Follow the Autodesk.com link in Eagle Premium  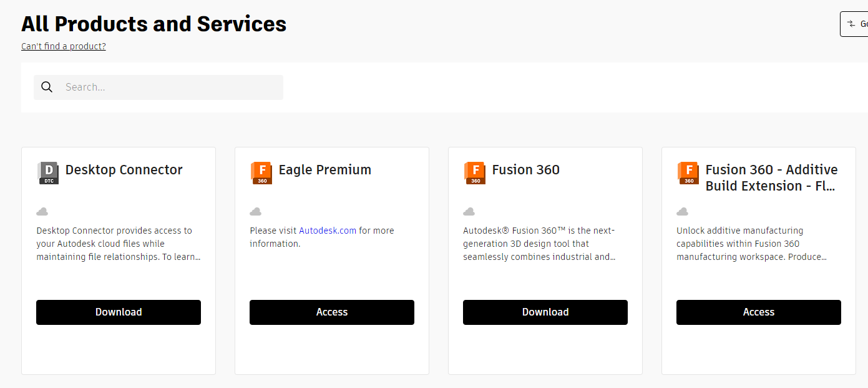tap(328, 231)
